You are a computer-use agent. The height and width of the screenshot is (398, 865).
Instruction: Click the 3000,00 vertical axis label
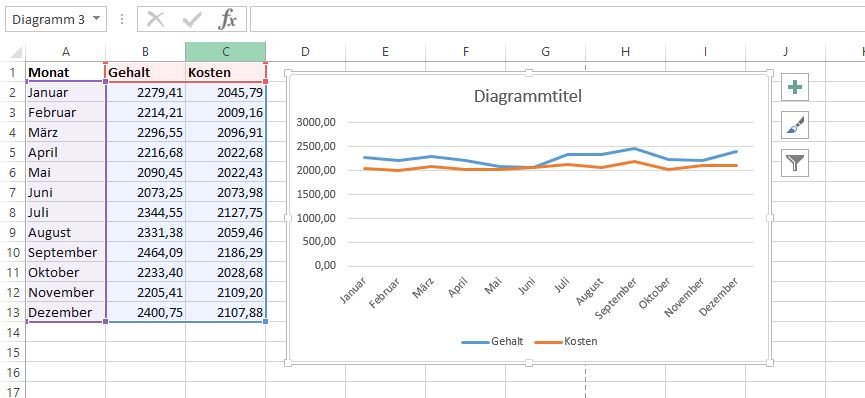coord(316,123)
